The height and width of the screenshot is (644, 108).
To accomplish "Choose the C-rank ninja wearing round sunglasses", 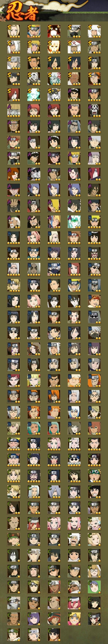I will [74, 460].
